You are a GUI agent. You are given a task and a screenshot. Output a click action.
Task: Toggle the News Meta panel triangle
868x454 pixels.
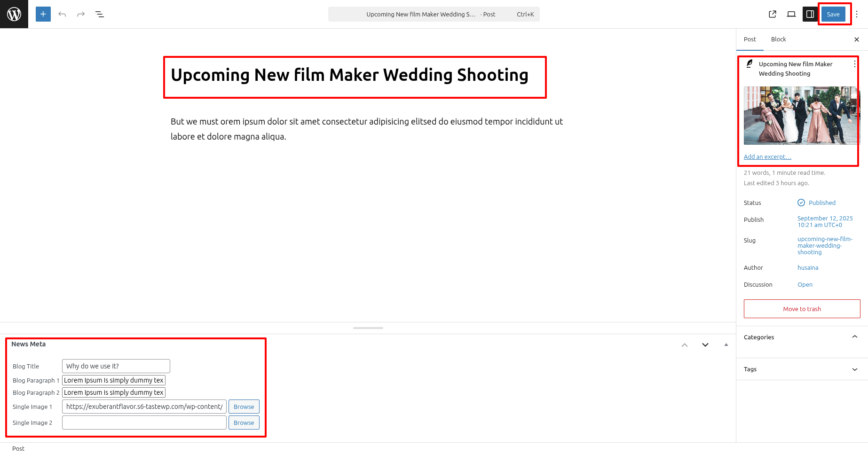click(726, 344)
